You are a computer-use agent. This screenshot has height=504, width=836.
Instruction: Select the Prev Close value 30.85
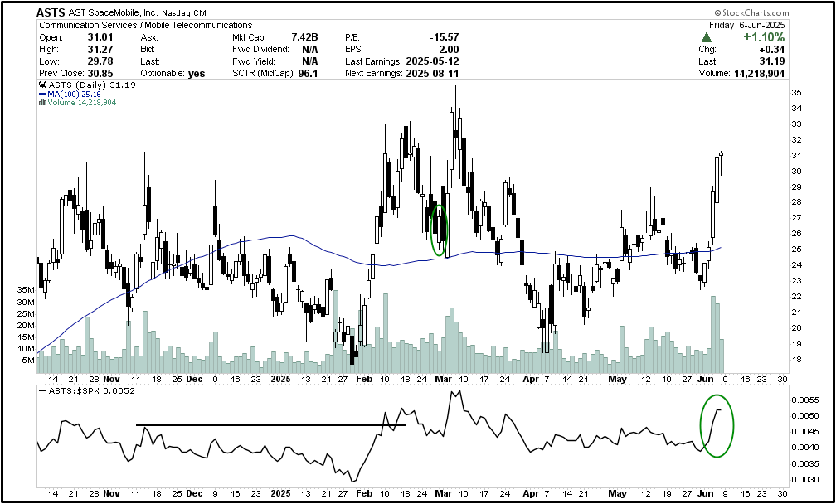click(100, 74)
